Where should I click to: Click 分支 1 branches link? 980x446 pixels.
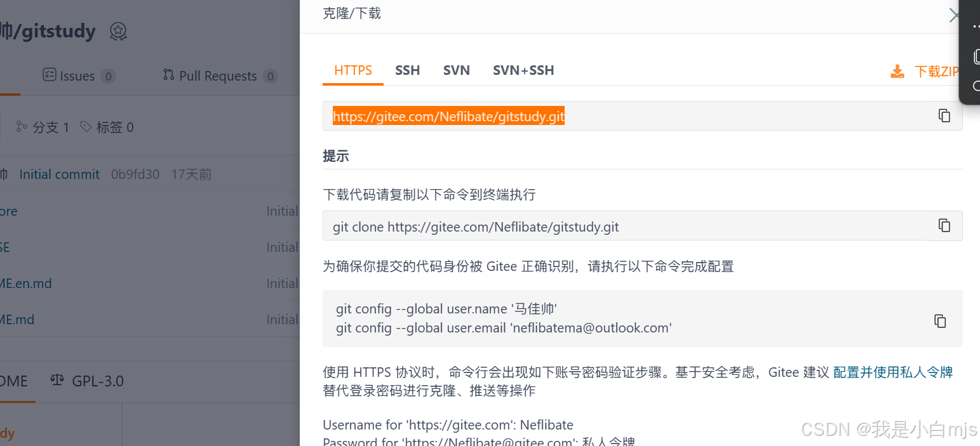(x=43, y=127)
